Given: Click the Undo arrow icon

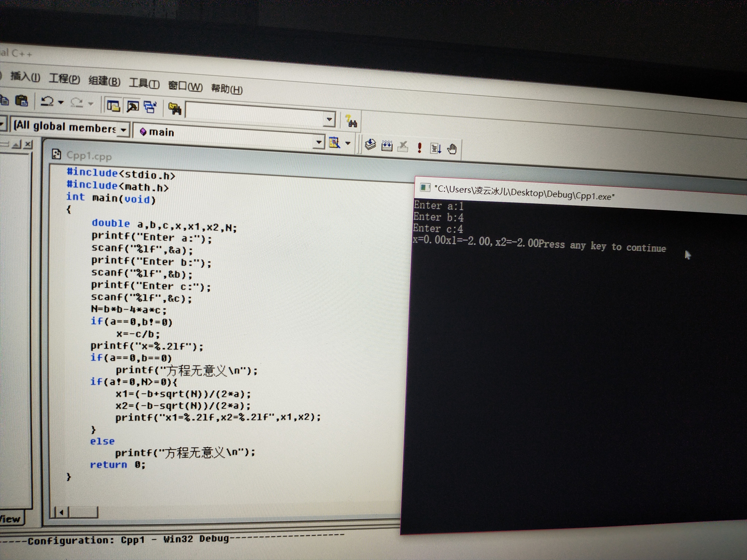Looking at the screenshot, I should tap(47, 101).
